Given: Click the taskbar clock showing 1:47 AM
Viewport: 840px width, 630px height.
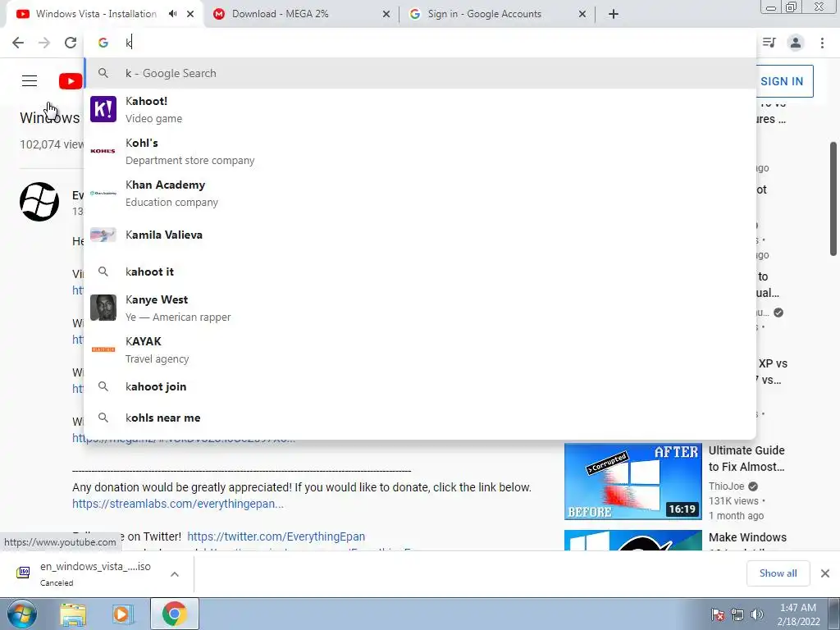Looking at the screenshot, I should (x=798, y=614).
